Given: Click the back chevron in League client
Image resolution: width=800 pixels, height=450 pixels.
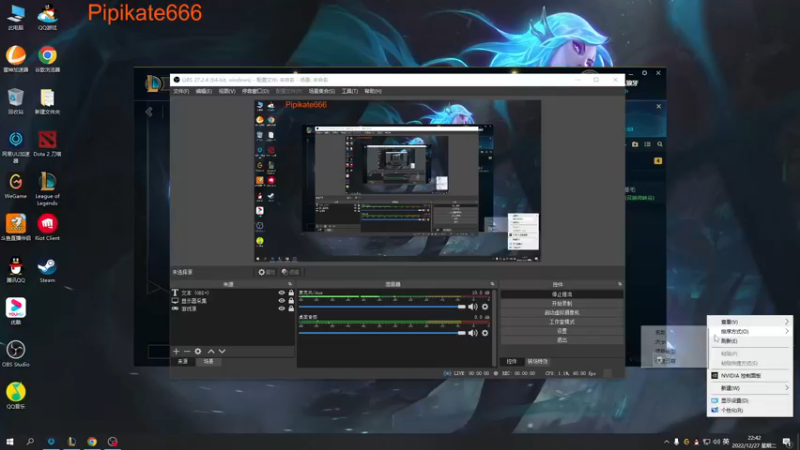Looking at the screenshot, I should point(149,112).
